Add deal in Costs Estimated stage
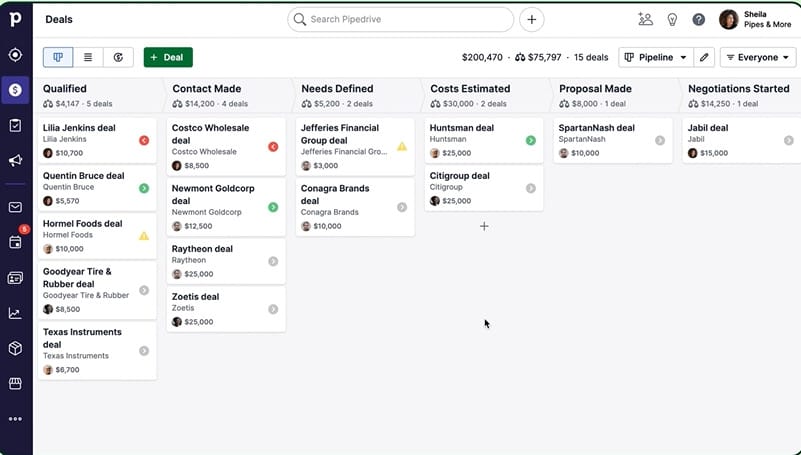The height and width of the screenshot is (455, 801). pos(484,226)
